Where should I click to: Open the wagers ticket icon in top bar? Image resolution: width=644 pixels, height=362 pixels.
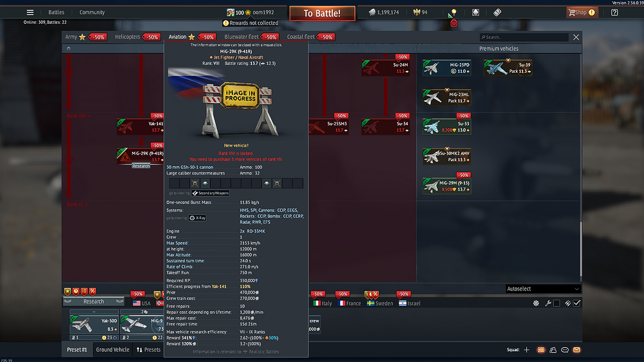point(497,12)
